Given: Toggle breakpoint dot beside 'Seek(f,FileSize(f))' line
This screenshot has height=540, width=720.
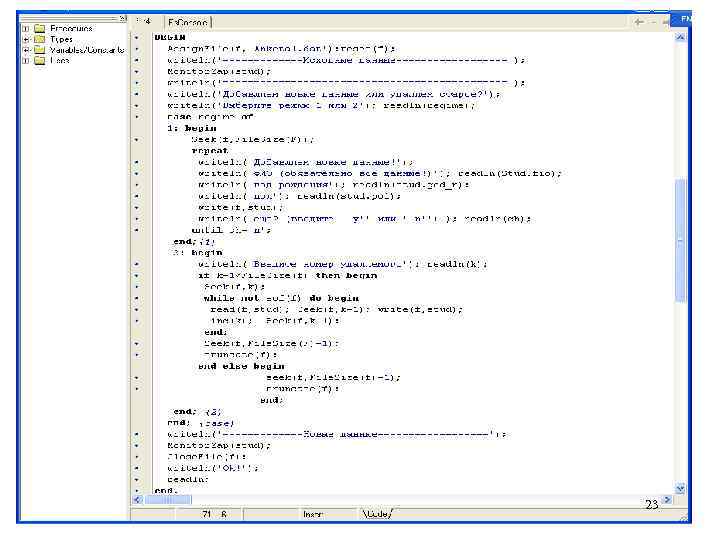Looking at the screenshot, I should (x=137, y=140).
